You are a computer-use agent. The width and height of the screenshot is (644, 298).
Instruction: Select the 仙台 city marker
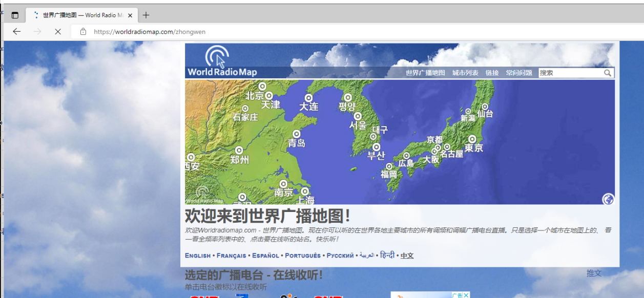[x=485, y=107]
